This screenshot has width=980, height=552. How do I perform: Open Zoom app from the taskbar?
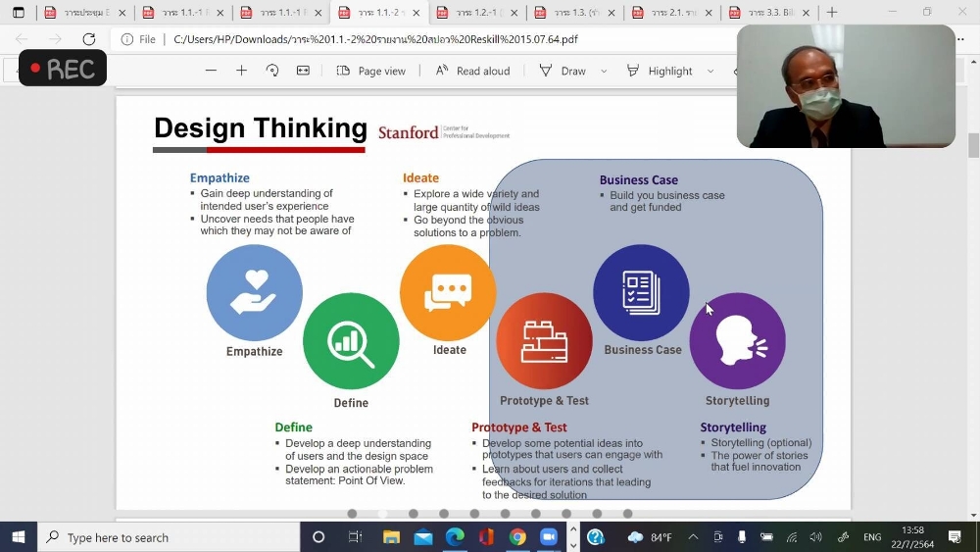(x=549, y=537)
